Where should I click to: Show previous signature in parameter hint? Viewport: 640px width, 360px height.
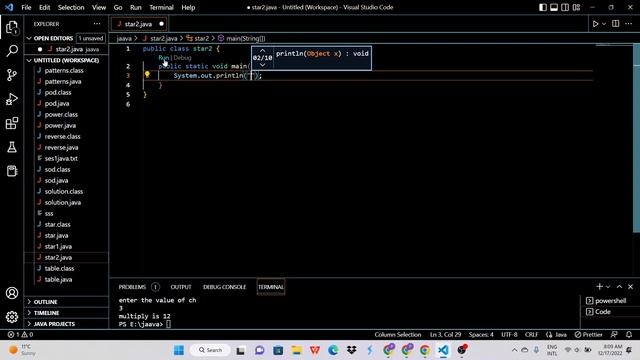click(x=262, y=51)
